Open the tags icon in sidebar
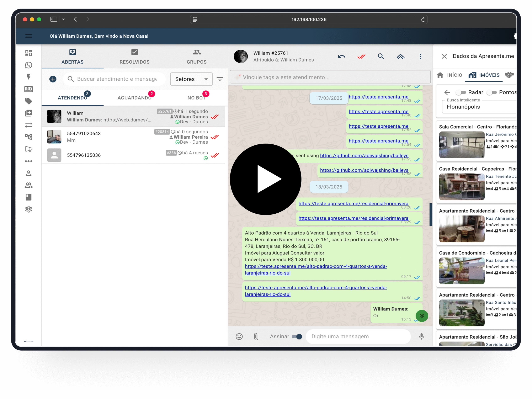This screenshot has height=399, width=532. pyautogui.click(x=28, y=101)
